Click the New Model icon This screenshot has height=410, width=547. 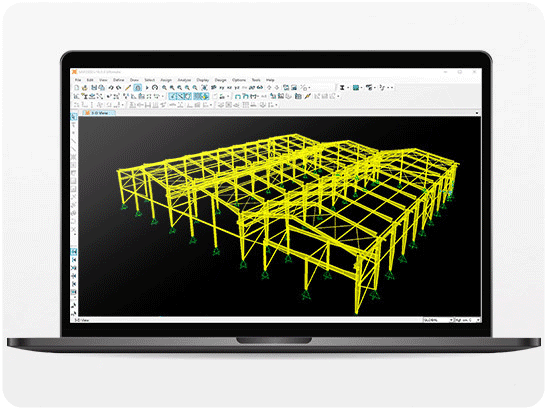77,88
